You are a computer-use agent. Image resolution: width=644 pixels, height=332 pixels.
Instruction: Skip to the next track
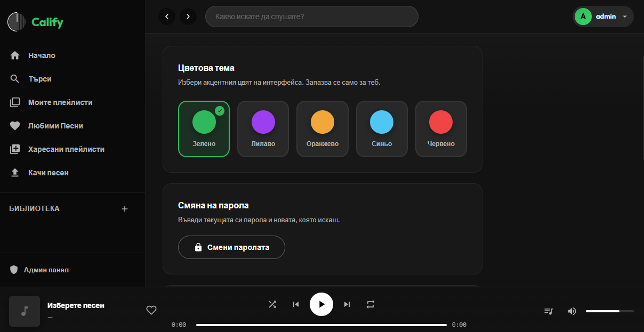[347, 304]
